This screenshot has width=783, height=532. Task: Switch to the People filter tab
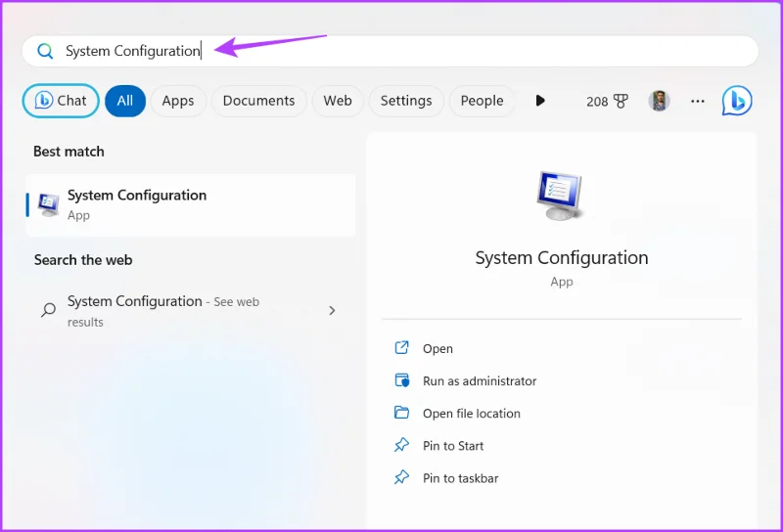coord(482,101)
